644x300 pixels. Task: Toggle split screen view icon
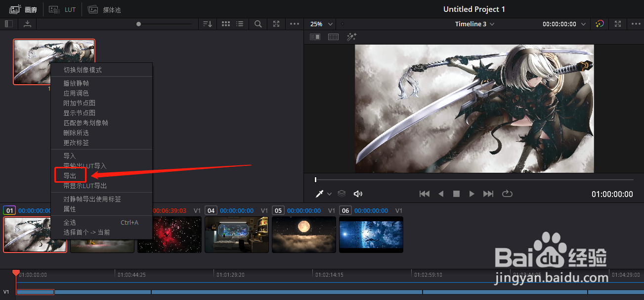[333, 37]
